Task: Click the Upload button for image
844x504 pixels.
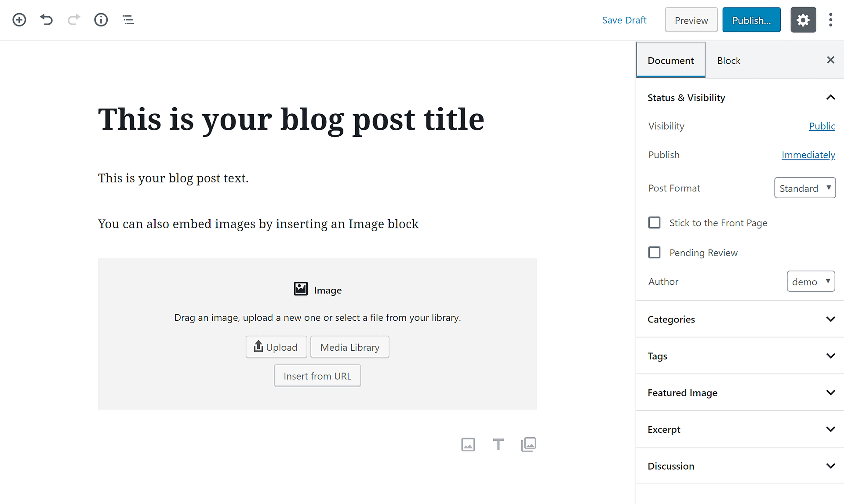Action: 276,347
